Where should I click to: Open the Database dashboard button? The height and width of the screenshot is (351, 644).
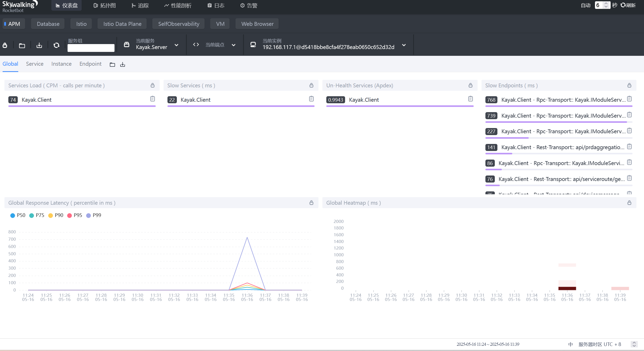[48, 24]
